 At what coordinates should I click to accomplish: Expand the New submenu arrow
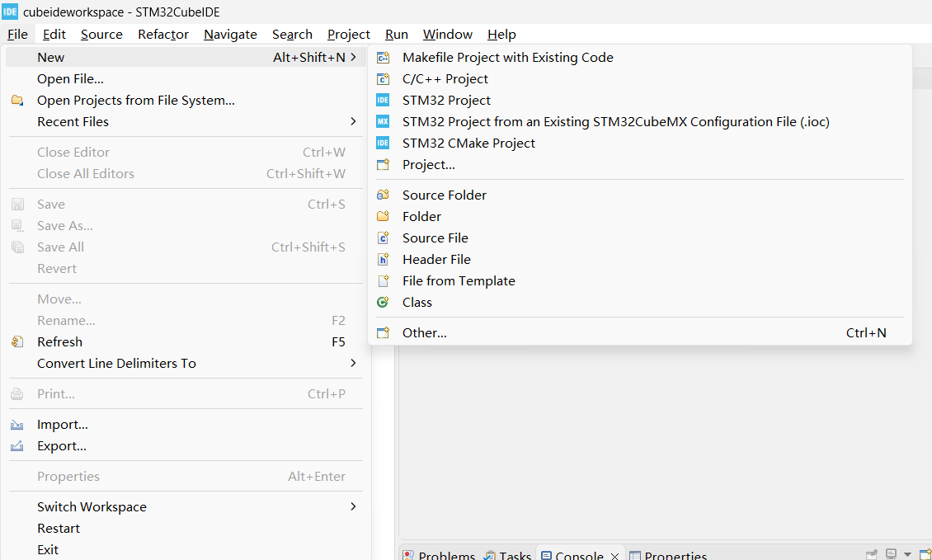[x=354, y=57]
